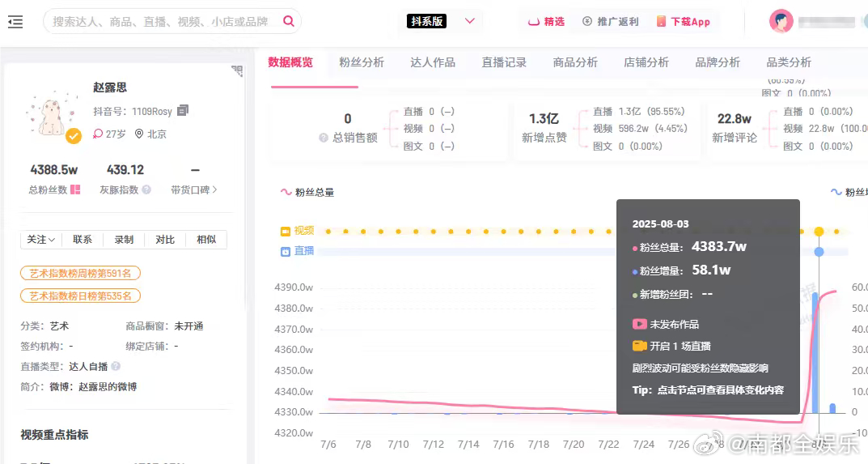Click the 7/6 date on chart axis
The image size is (868, 464).
click(x=328, y=444)
